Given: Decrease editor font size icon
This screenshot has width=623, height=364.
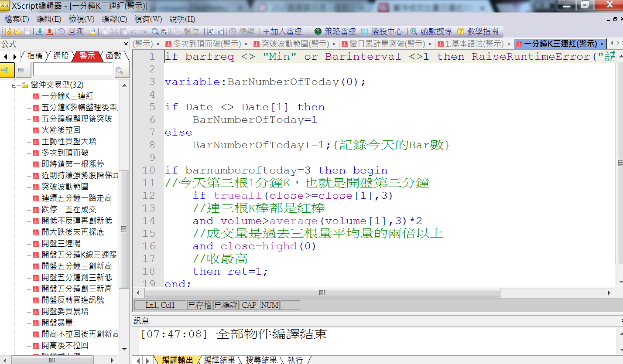Looking at the screenshot, I should coord(220,31).
